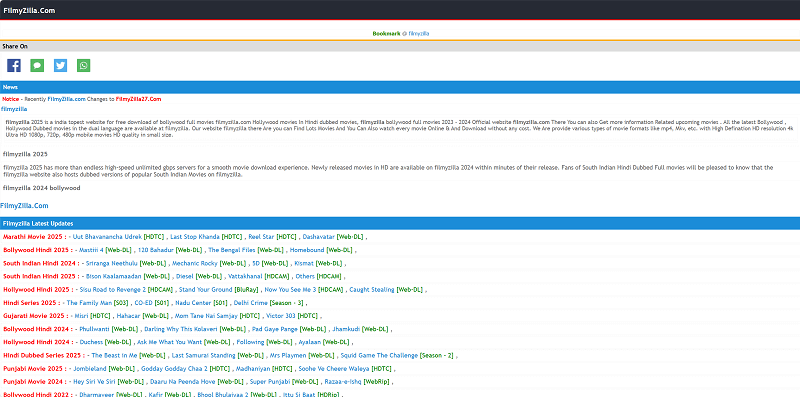Open South Indian Hindi 2024 category
The height and width of the screenshot is (397, 800).
point(42,263)
